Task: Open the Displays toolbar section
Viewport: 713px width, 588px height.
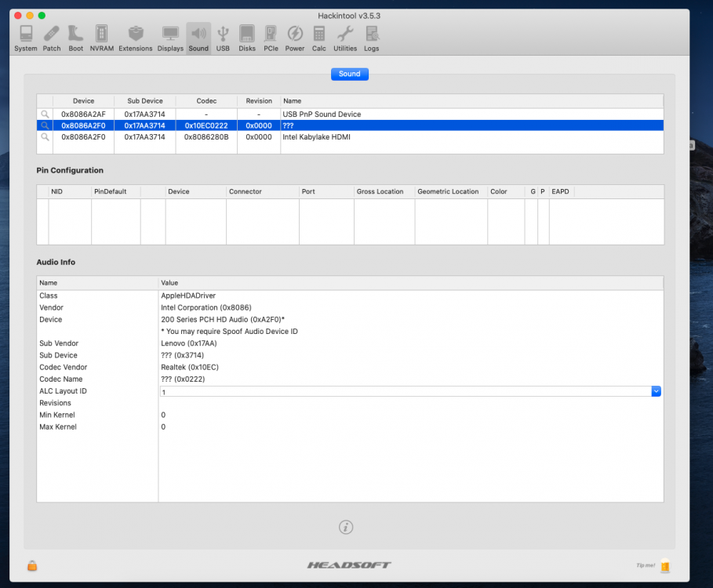Action: 170,38
